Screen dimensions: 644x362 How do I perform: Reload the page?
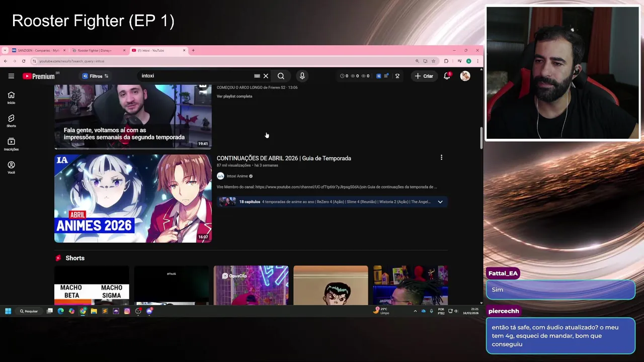(x=23, y=61)
